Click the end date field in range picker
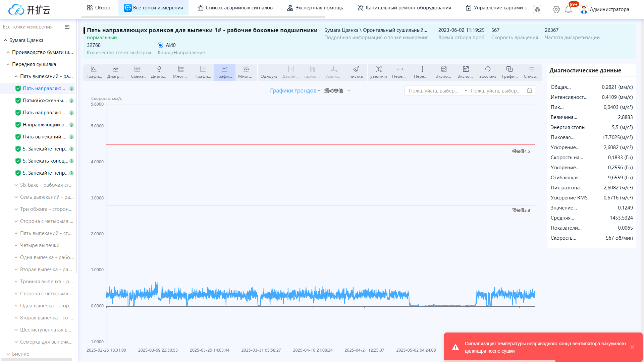This screenshot has height=362, width=644. click(496, 91)
